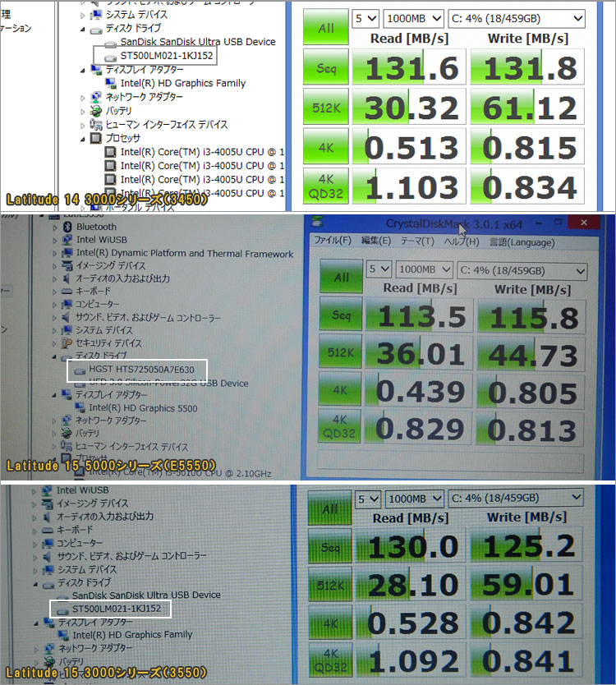Image resolution: width=616 pixels, height=685 pixels.
Task: Click the 1.092 4K QD32 read value
Action: 411,661
